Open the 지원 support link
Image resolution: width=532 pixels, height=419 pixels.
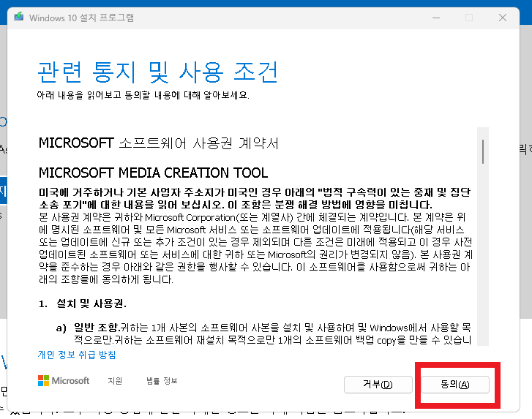tap(115, 381)
